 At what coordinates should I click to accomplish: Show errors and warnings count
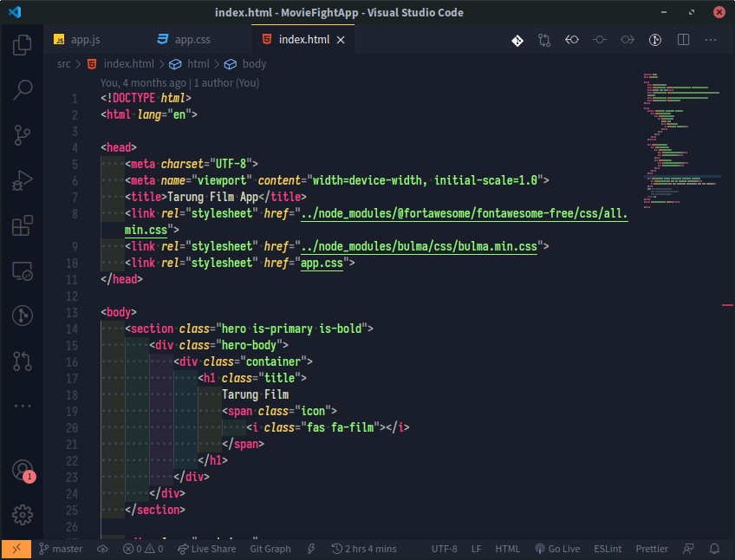click(x=143, y=549)
